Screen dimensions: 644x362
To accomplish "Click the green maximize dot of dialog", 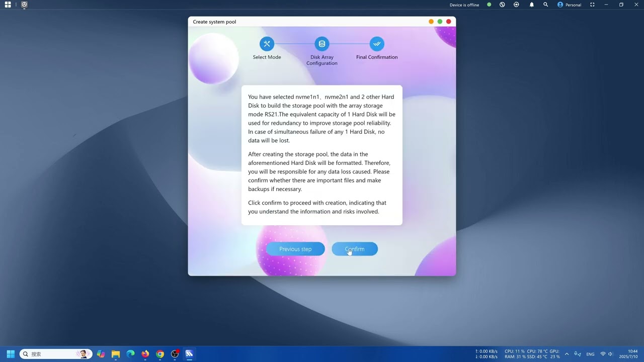I will (440, 22).
